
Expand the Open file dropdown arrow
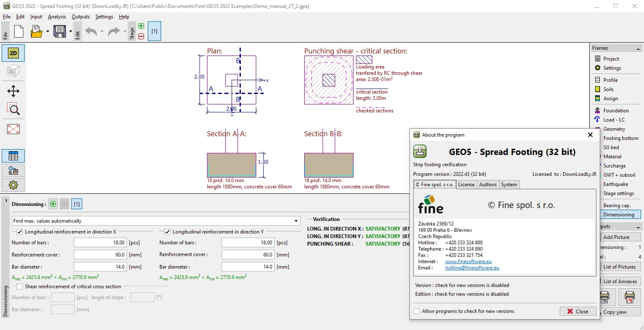(48, 31)
